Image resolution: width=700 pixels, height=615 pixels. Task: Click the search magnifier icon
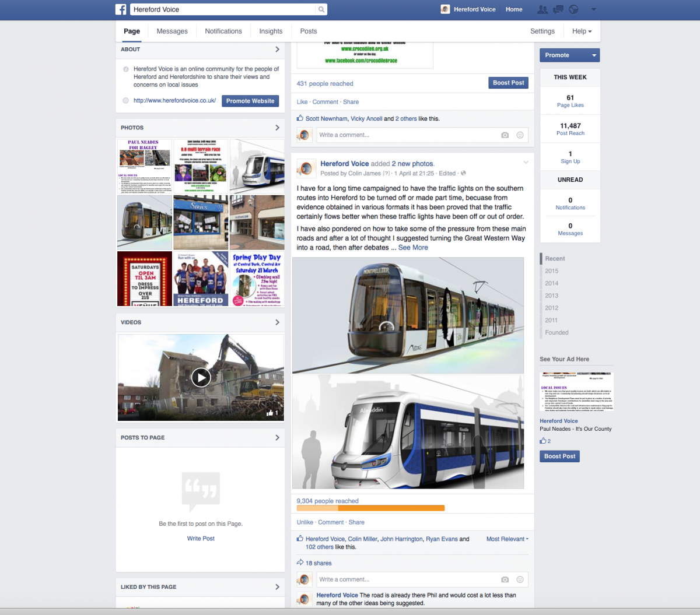click(x=321, y=9)
